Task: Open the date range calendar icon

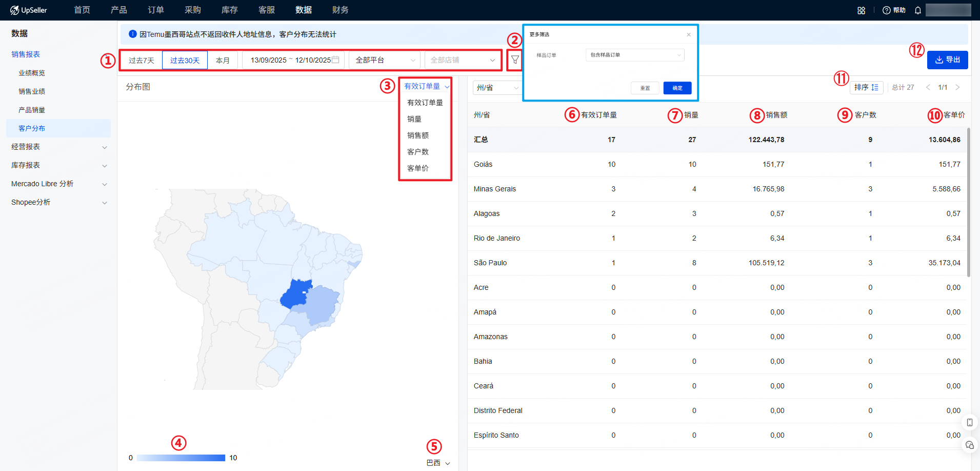Action: 335,60
